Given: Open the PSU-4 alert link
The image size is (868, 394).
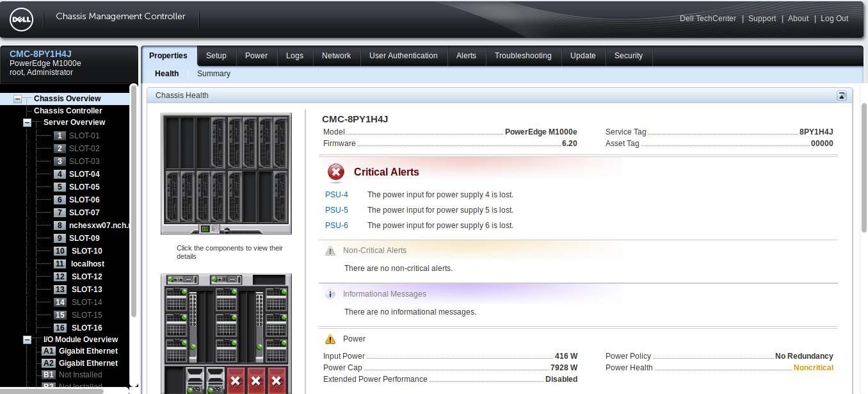Looking at the screenshot, I should click(337, 195).
